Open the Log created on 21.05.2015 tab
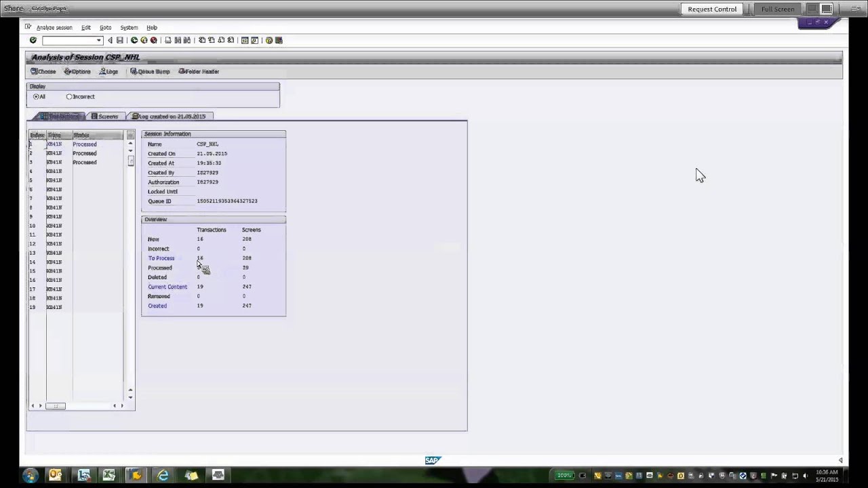Image resolution: width=868 pixels, height=488 pixels. (170, 117)
